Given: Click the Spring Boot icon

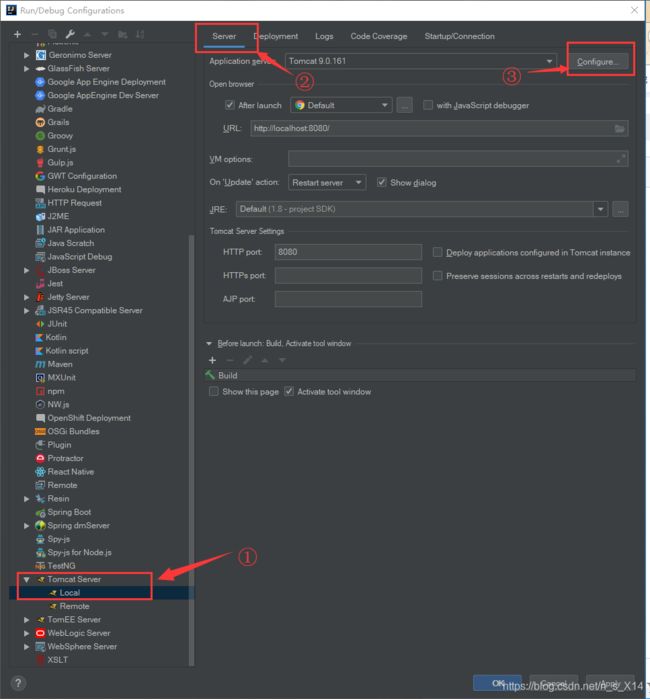Looking at the screenshot, I should pos(40,512).
